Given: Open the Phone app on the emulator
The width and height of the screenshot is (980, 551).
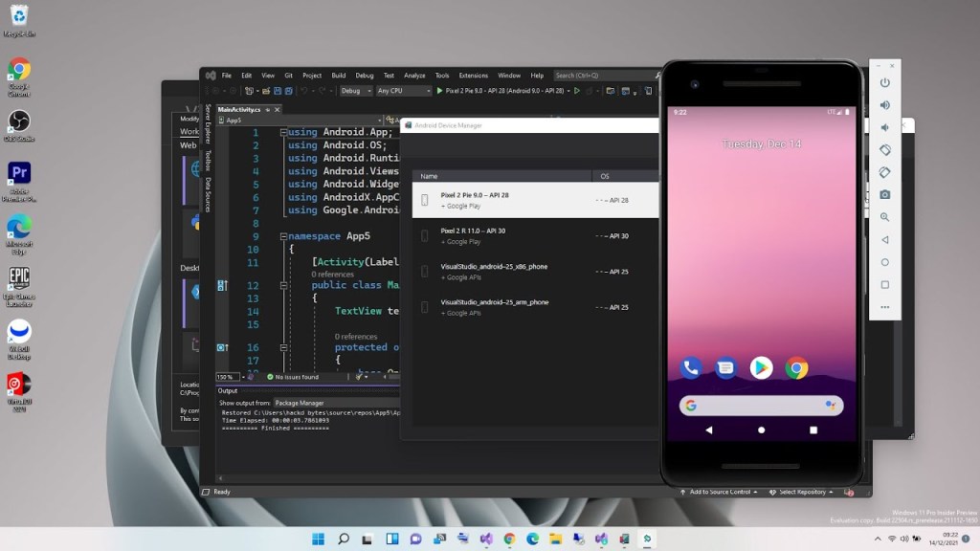Looking at the screenshot, I should coord(691,366).
